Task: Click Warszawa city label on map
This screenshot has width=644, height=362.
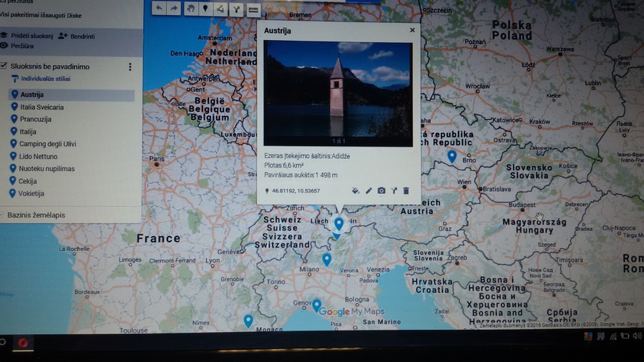Action: pyautogui.click(x=560, y=49)
